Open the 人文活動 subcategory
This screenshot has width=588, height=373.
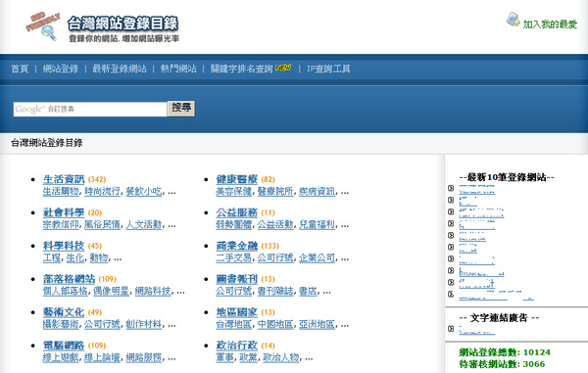point(144,225)
